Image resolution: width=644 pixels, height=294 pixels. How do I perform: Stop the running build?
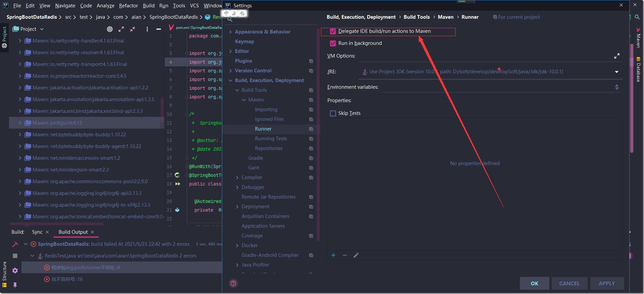tap(15, 256)
